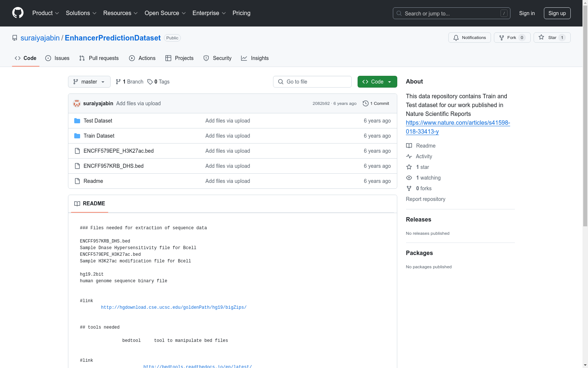The image size is (588, 368).
Task: Switch to the Security tab
Action: pyautogui.click(x=218, y=58)
